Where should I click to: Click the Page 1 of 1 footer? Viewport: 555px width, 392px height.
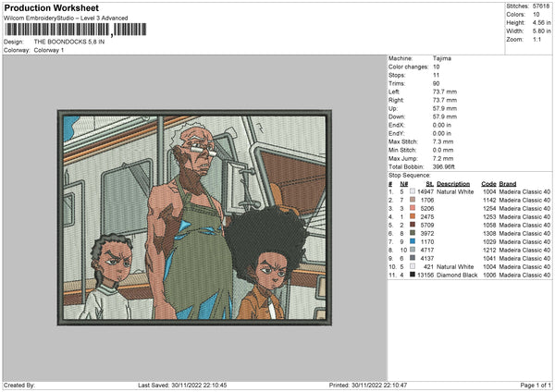536,385
